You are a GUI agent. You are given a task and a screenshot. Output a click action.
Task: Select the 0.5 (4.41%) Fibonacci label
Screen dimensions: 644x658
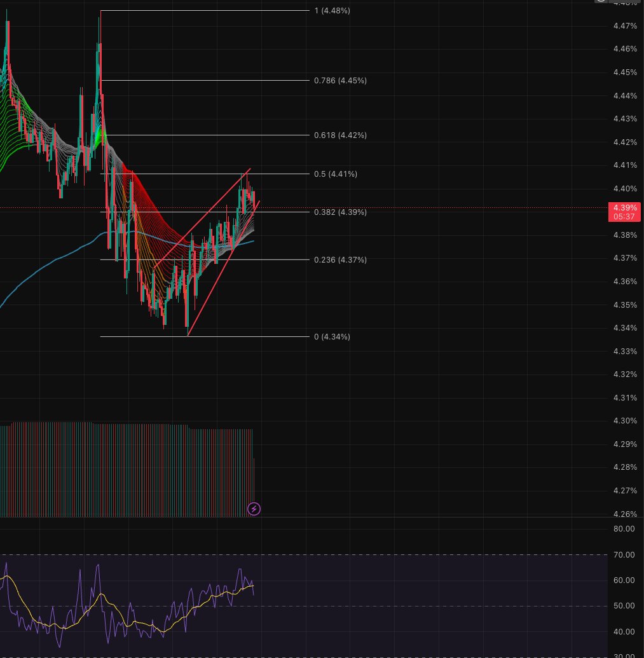click(x=336, y=174)
